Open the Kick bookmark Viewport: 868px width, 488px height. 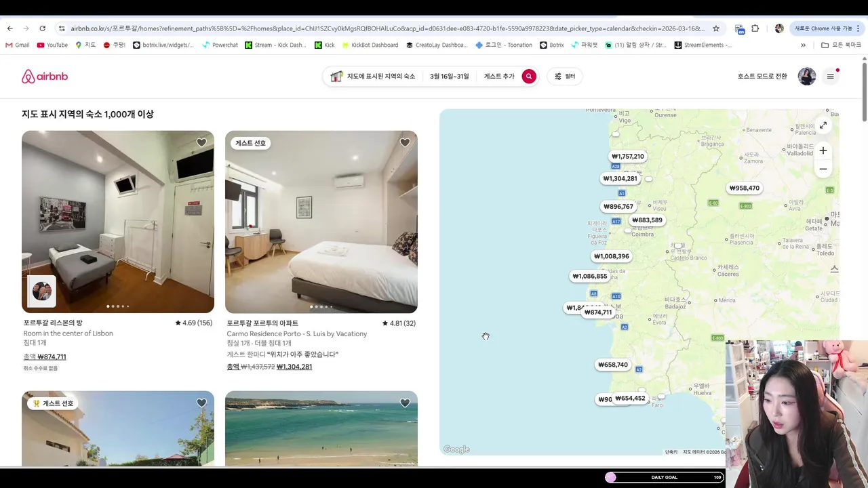tap(325, 45)
